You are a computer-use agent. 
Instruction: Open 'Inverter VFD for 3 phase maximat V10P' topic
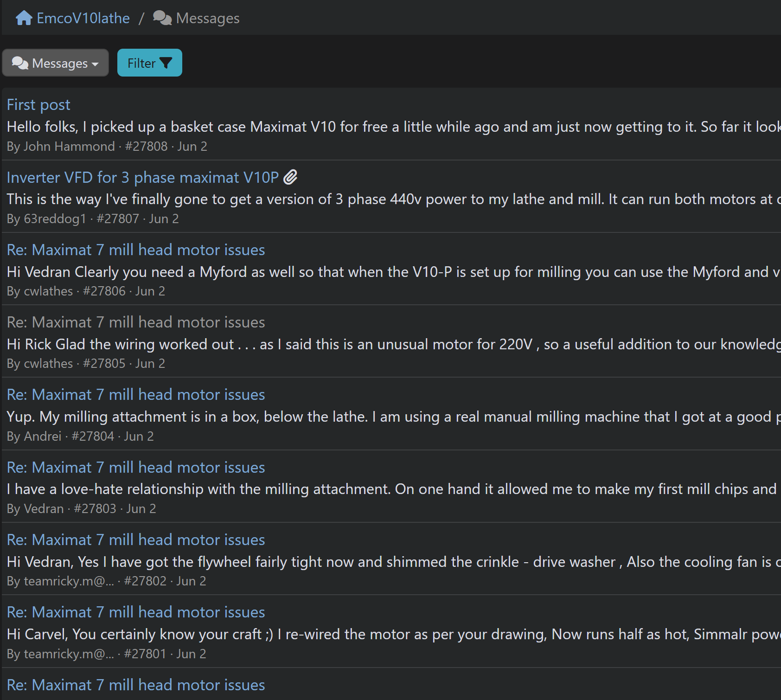(143, 177)
